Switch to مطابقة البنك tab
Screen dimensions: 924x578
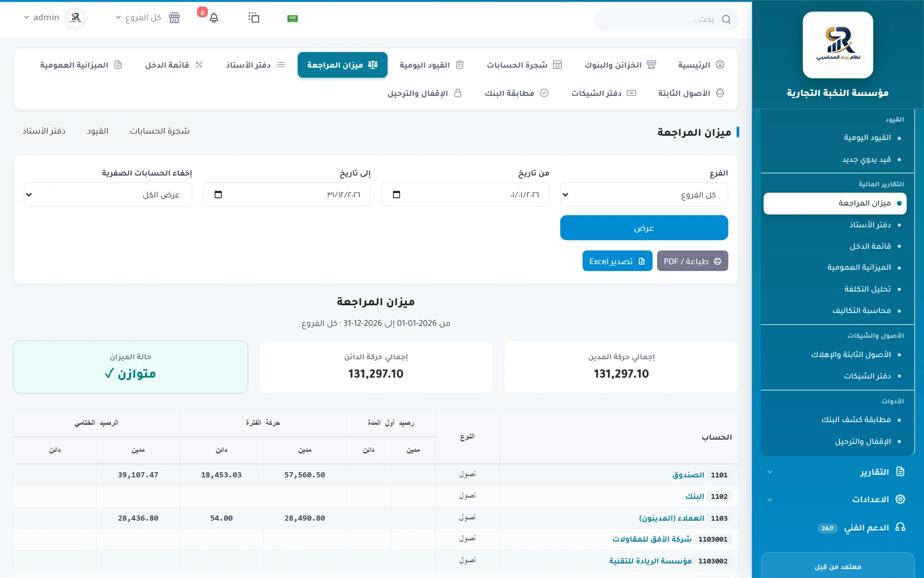pyautogui.click(x=516, y=93)
